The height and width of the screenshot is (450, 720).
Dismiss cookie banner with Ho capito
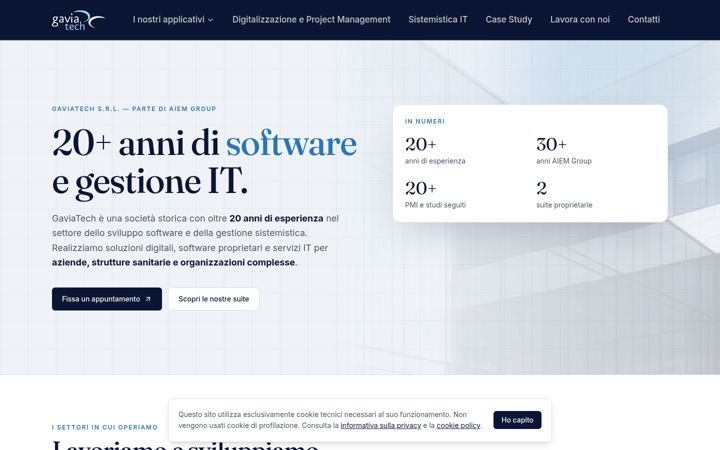517,420
